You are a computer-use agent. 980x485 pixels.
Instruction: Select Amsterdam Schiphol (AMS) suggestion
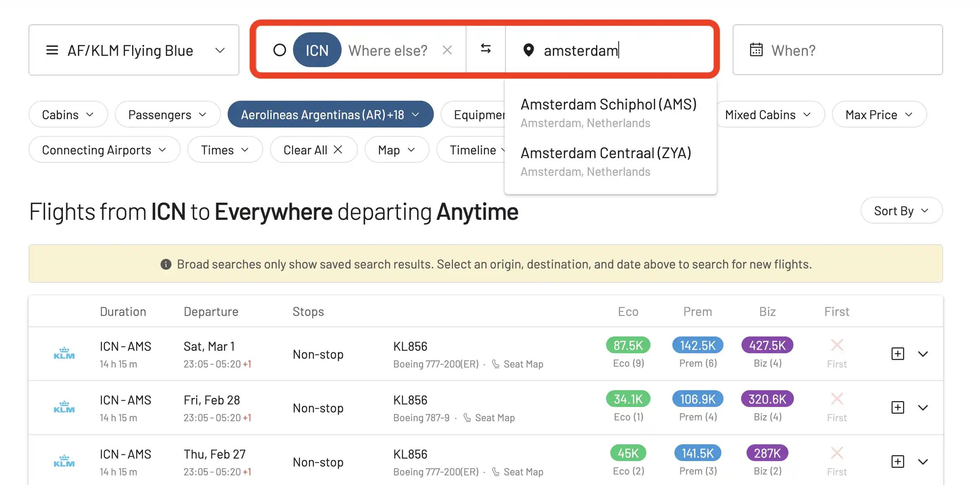coord(610,113)
